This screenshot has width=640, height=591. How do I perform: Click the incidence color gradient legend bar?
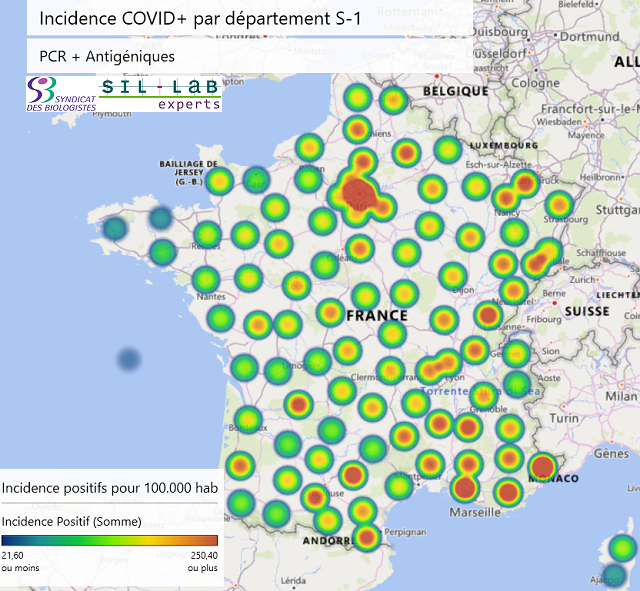pos(109,540)
